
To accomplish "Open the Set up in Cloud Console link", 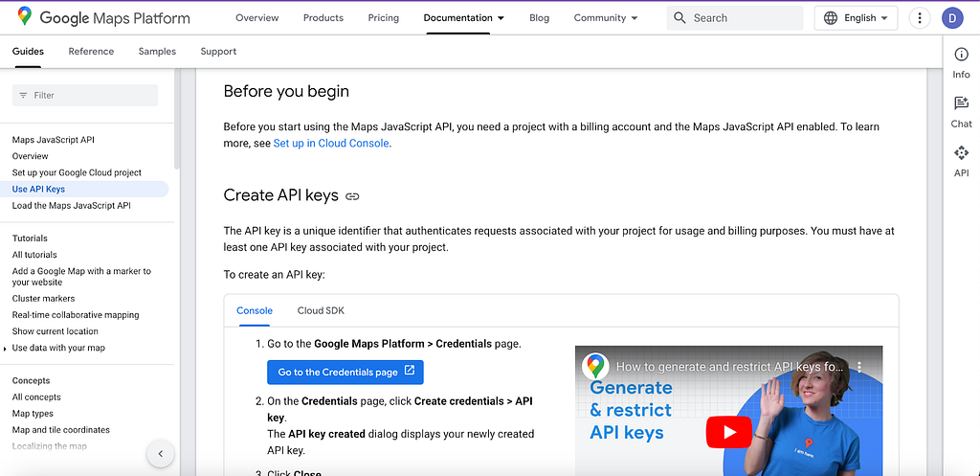I will 330,144.
